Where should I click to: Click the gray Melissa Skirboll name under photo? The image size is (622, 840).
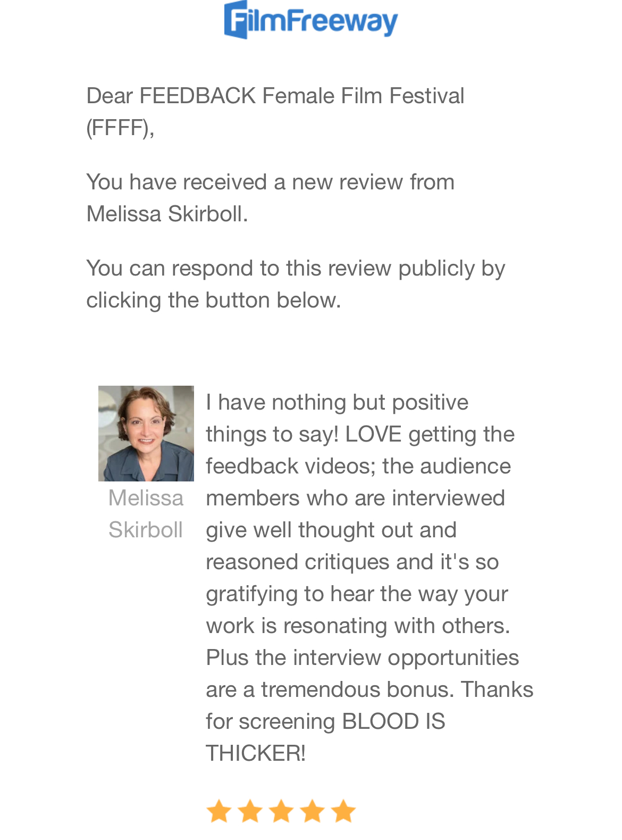coord(146,514)
